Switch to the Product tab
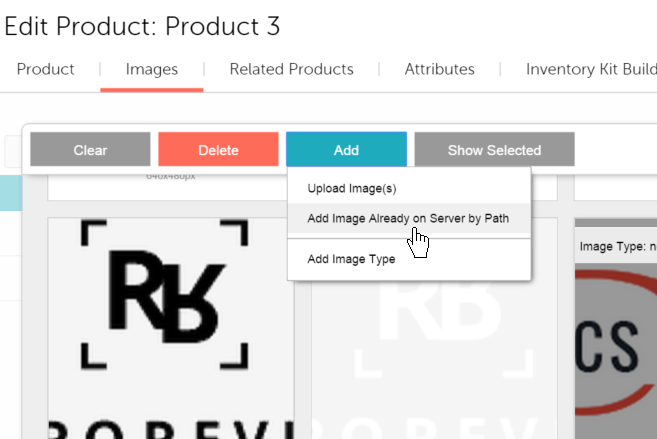This screenshot has height=439, width=657. pos(46,69)
